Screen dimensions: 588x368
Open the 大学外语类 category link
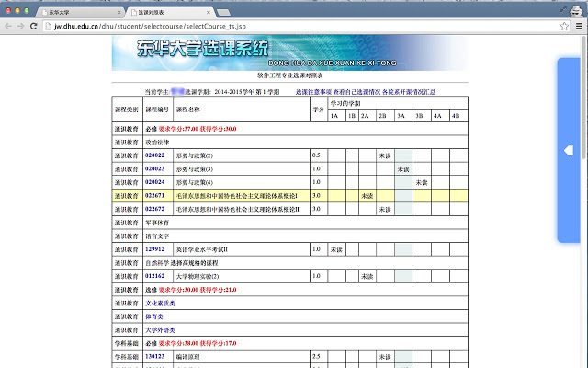[x=160, y=330]
